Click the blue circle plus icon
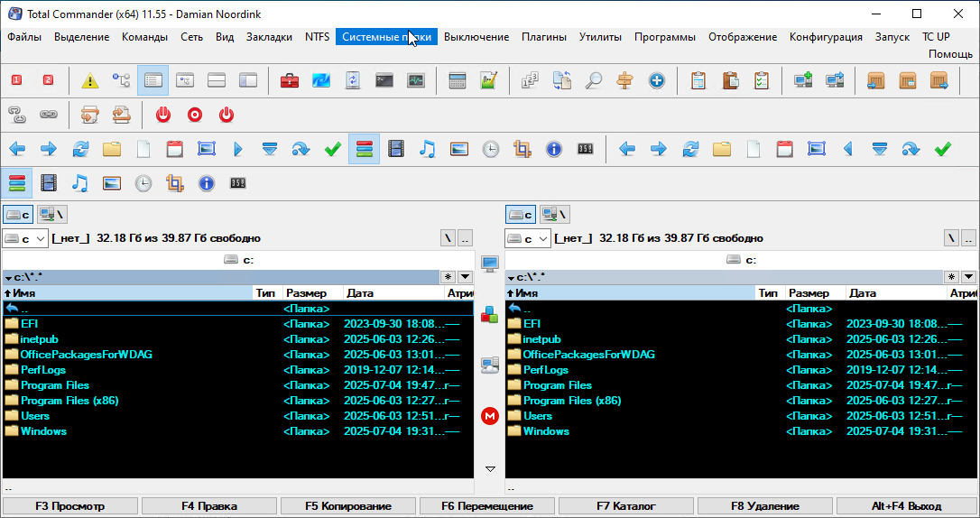The image size is (980, 518). 656,80
